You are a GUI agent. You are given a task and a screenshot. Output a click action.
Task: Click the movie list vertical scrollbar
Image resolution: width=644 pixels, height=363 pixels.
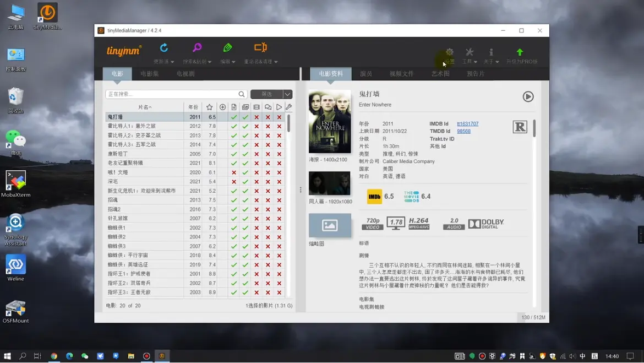click(x=289, y=124)
